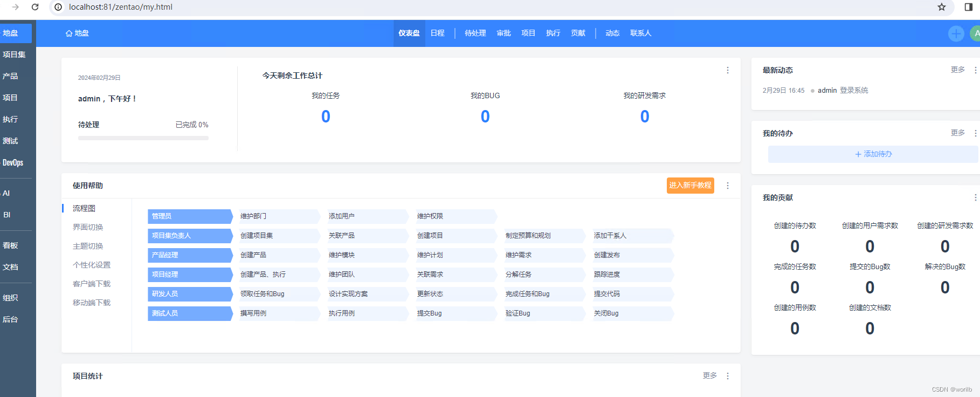This screenshot has height=397, width=980.
Task: Click the admin 登录系统 activity entry
Action: pos(843,91)
